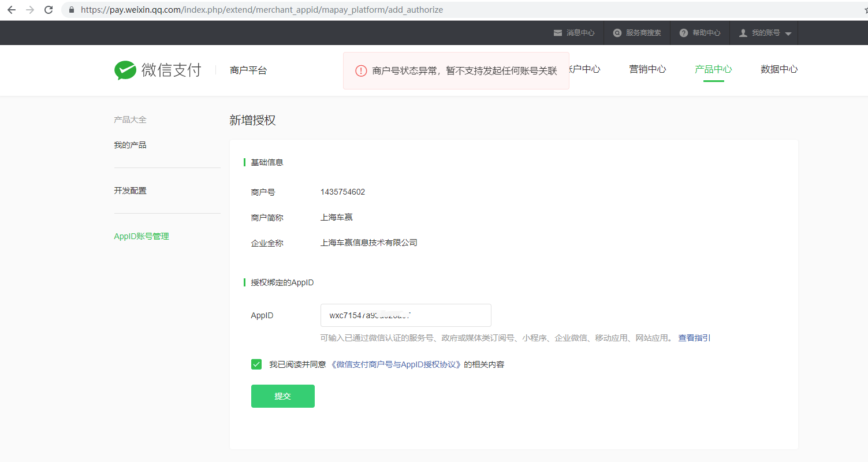The width and height of the screenshot is (868, 462).
Task: Open 帮助中心 via the question mark icon
Action: [684, 33]
